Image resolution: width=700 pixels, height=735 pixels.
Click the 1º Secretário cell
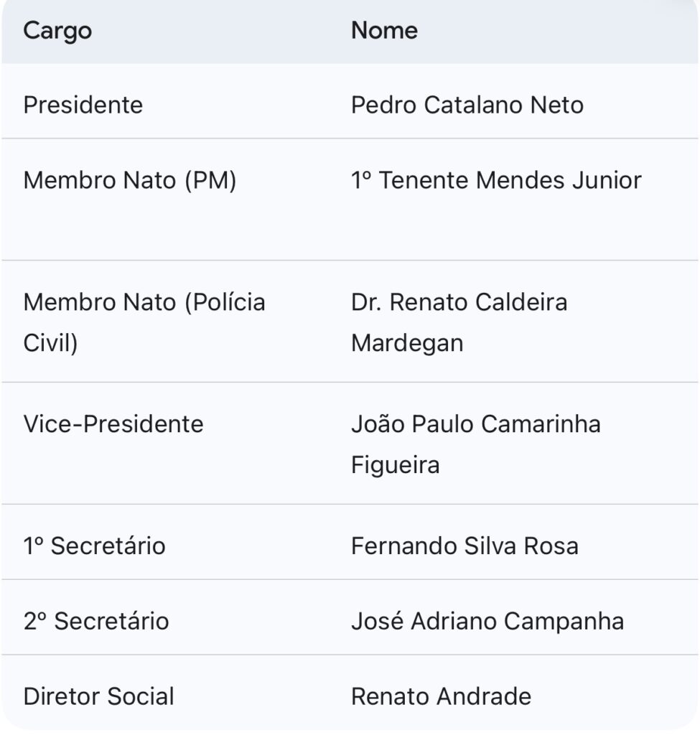(x=94, y=546)
